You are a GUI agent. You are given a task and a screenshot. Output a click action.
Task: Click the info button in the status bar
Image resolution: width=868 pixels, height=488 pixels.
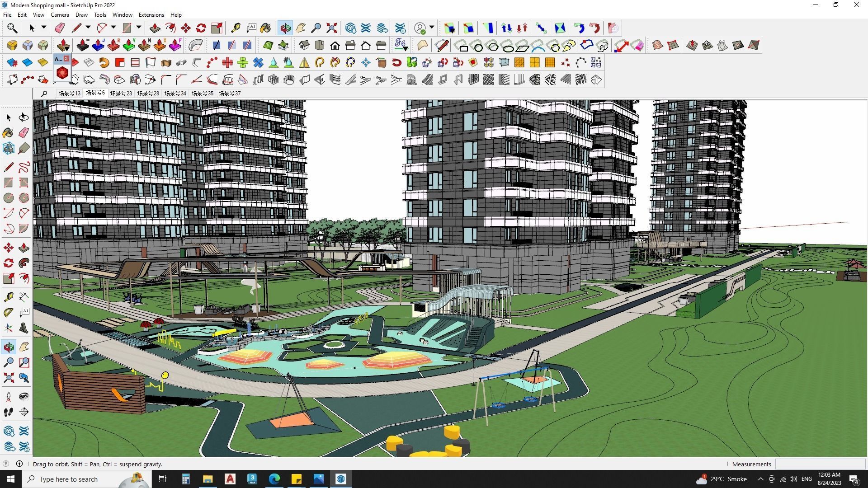19,464
